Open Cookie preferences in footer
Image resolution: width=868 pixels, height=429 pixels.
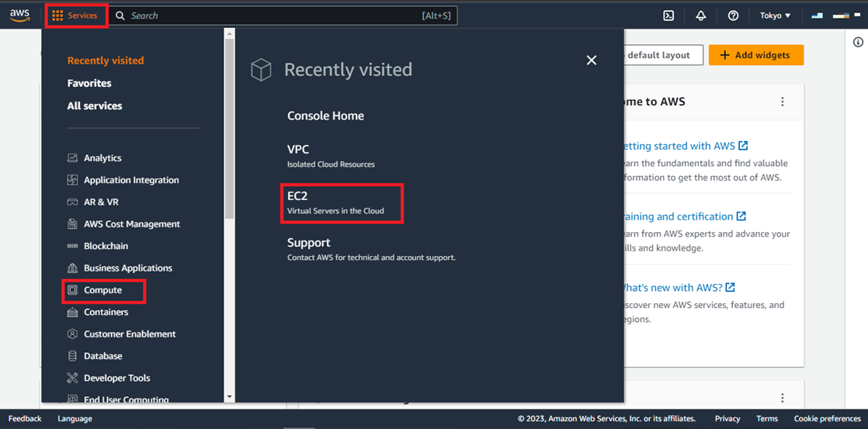[x=827, y=418]
